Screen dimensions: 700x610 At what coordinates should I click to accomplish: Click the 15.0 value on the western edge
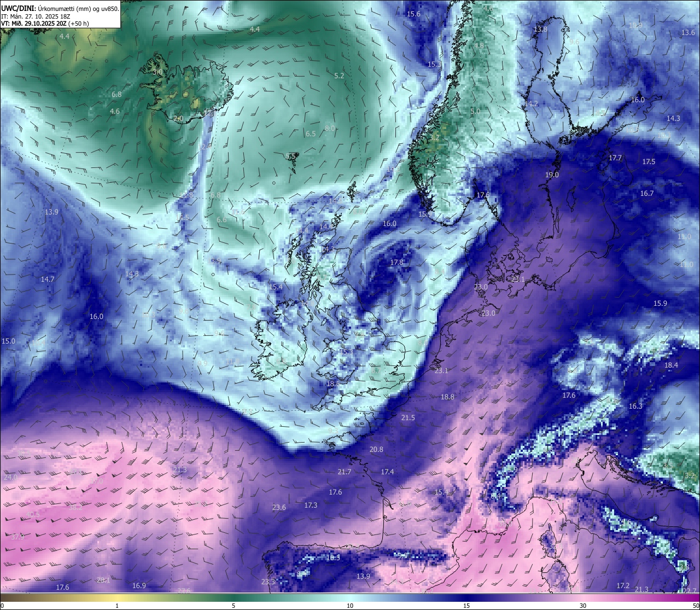(8, 341)
